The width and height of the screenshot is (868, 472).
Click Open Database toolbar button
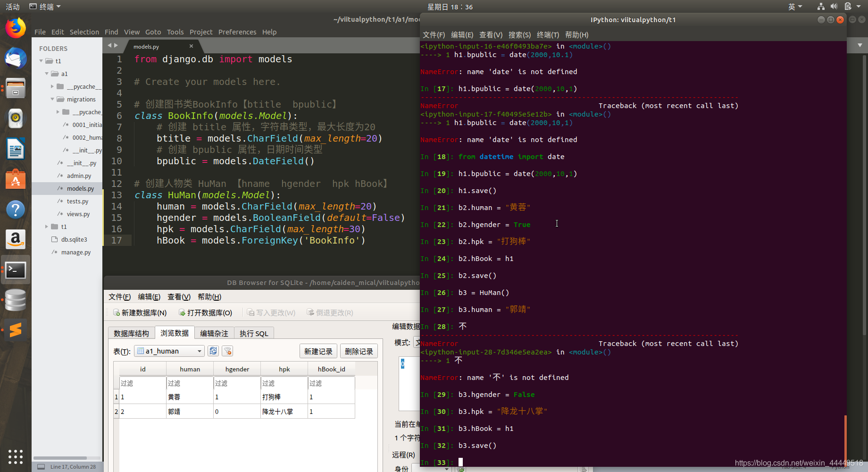[x=206, y=312]
